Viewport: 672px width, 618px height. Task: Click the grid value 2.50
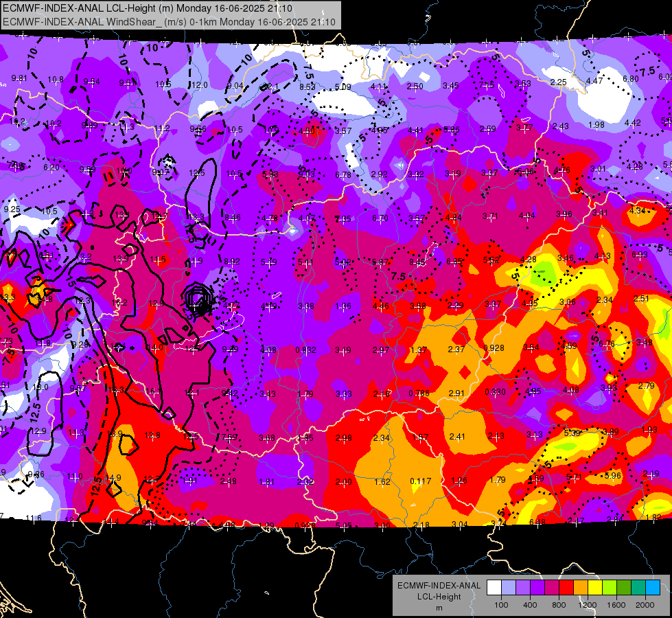[415, 87]
